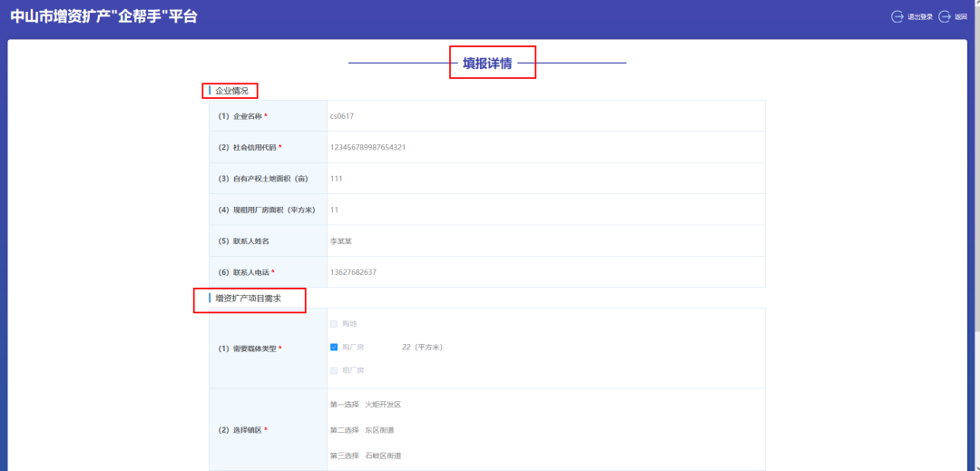The height and width of the screenshot is (471, 980).
Task: Click the second choice 东区街道
Action: point(379,430)
